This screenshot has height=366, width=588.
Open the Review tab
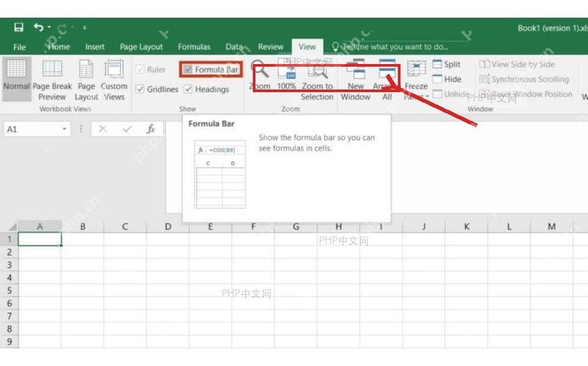point(270,47)
